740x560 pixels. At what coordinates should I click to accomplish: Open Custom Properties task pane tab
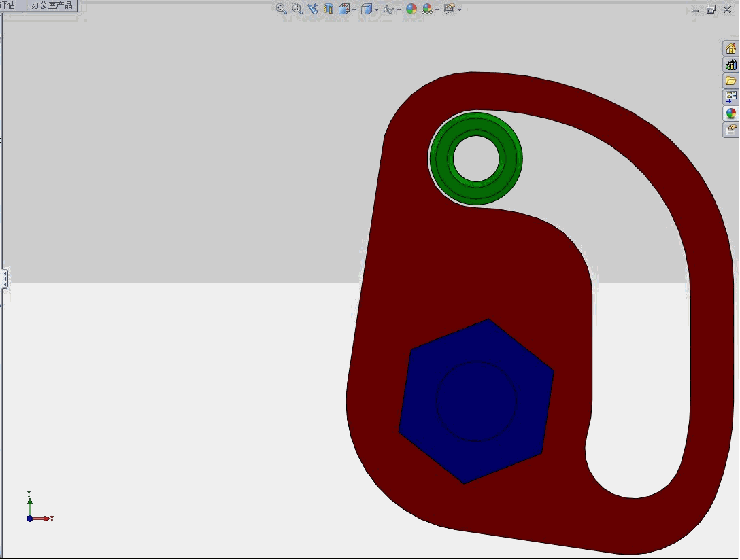coord(730,130)
